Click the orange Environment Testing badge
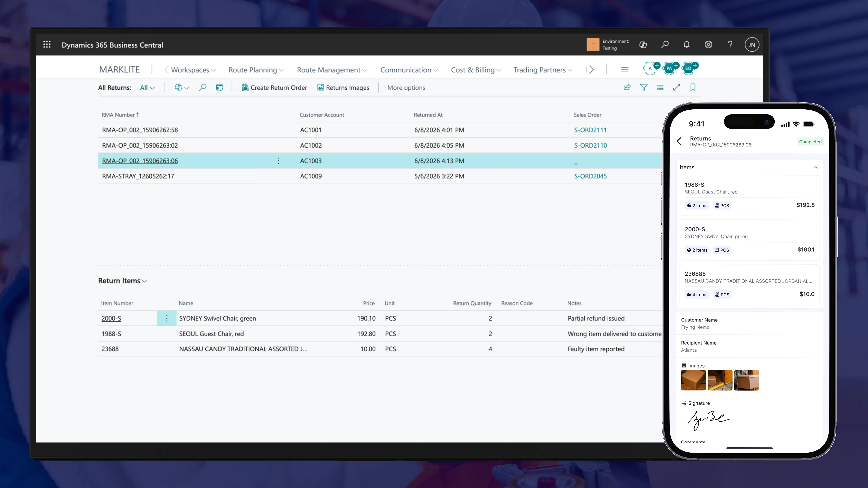The height and width of the screenshot is (488, 868). tap(593, 45)
